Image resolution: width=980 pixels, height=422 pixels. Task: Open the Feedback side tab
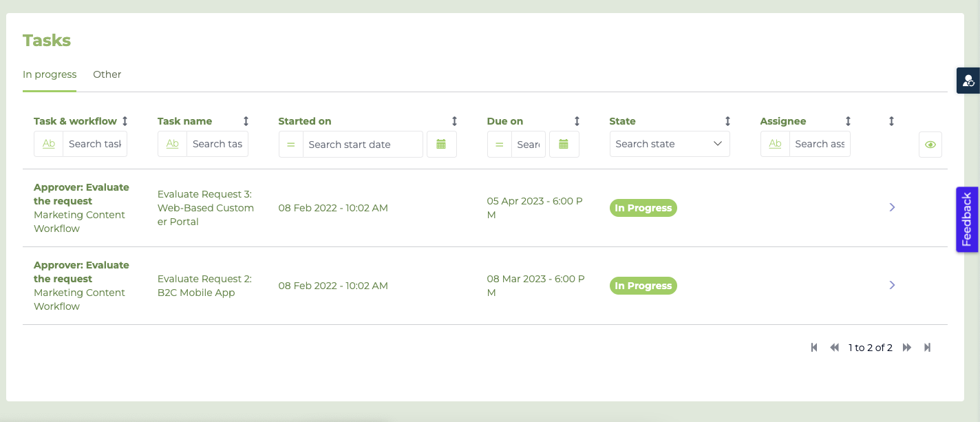(x=967, y=220)
